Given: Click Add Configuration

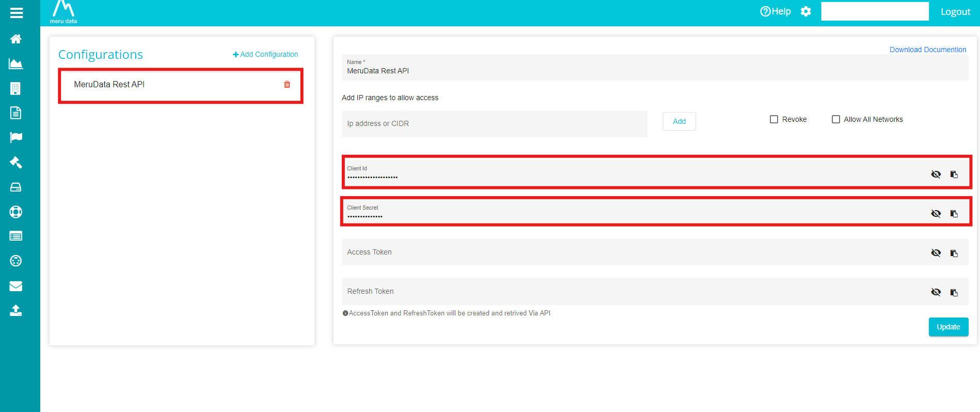Looking at the screenshot, I should coord(265,54).
